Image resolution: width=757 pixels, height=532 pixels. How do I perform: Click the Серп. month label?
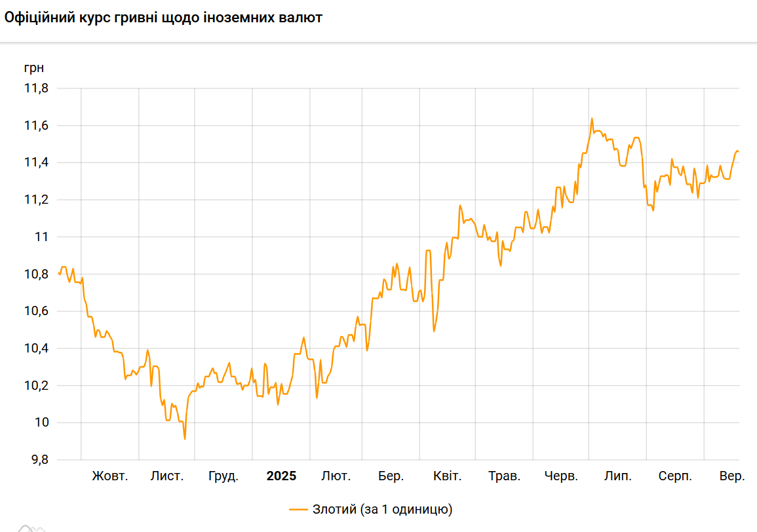(675, 476)
